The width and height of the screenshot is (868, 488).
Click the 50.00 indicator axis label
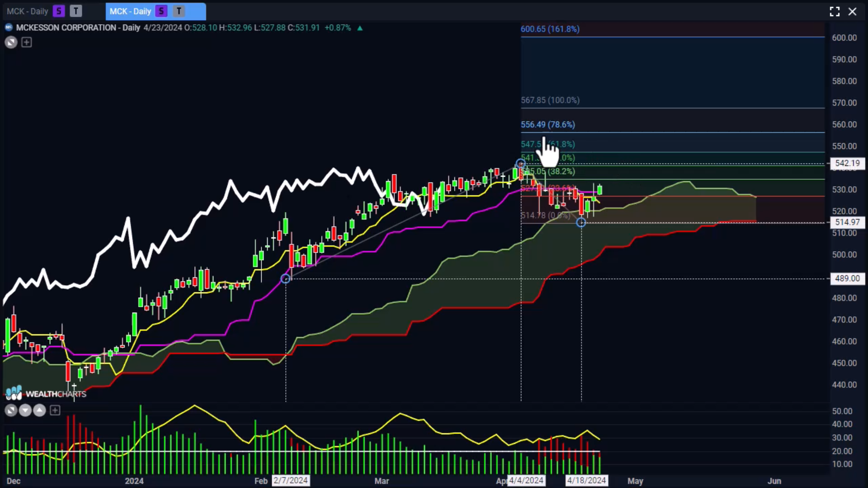(842, 411)
